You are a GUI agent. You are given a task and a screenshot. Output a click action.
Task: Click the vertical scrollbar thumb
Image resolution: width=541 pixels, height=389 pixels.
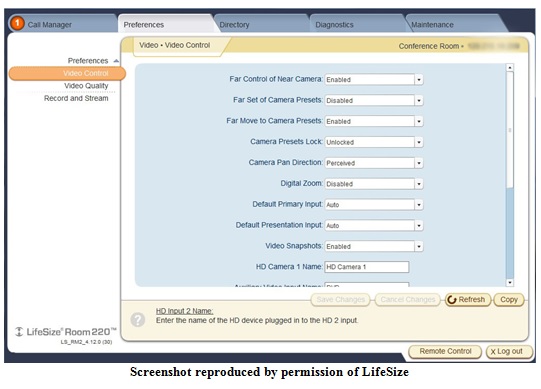(510, 129)
